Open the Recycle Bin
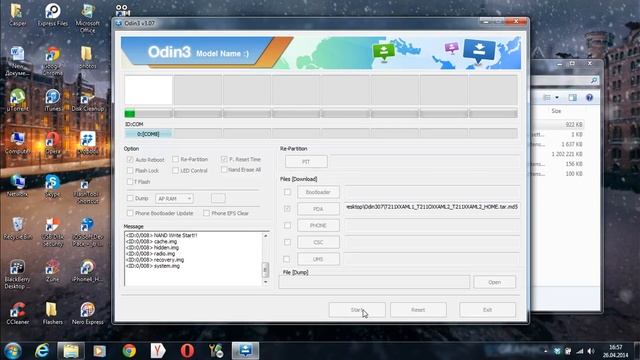This screenshot has height=360, width=640. [17, 228]
